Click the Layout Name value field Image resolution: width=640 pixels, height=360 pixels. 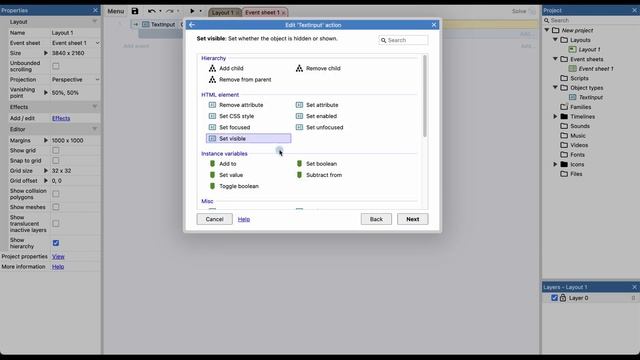[75, 33]
